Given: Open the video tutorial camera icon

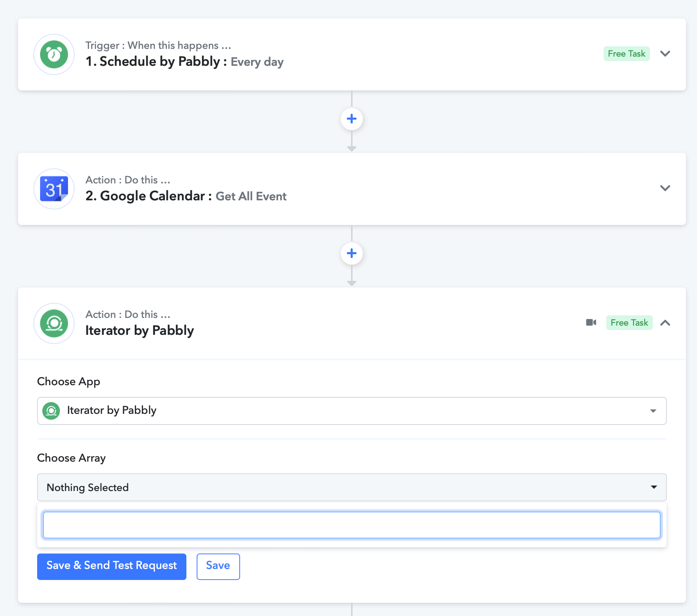Looking at the screenshot, I should coord(591,323).
